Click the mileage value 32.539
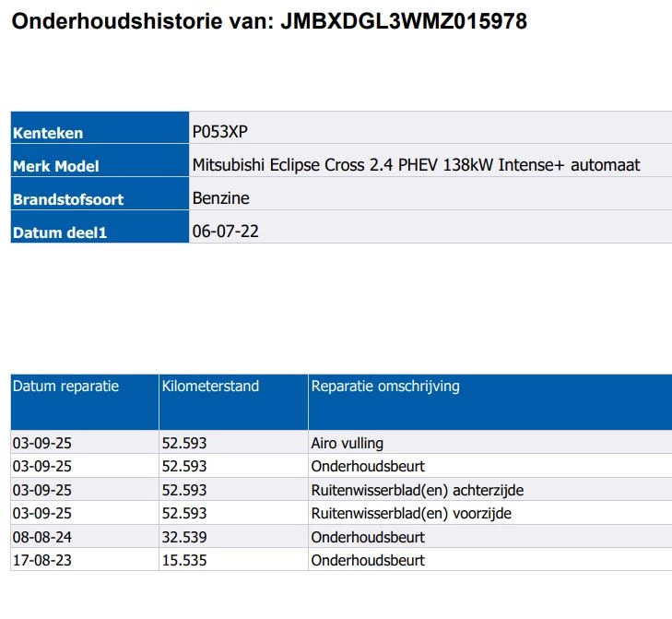Viewport: 672px width, 619px height. (183, 537)
